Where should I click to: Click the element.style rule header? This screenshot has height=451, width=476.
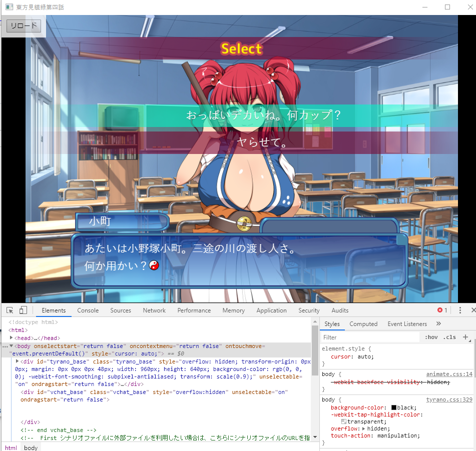pos(346,348)
